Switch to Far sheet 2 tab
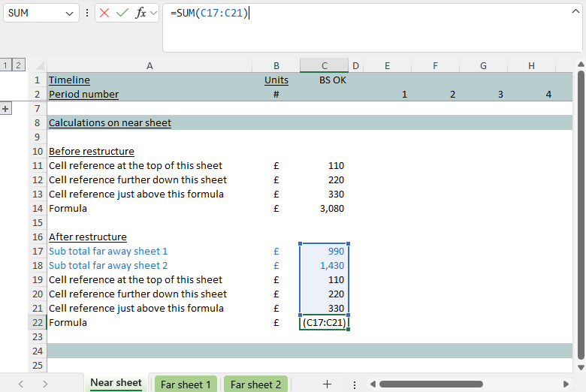Image resolution: width=586 pixels, height=392 pixels. pos(255,384)
